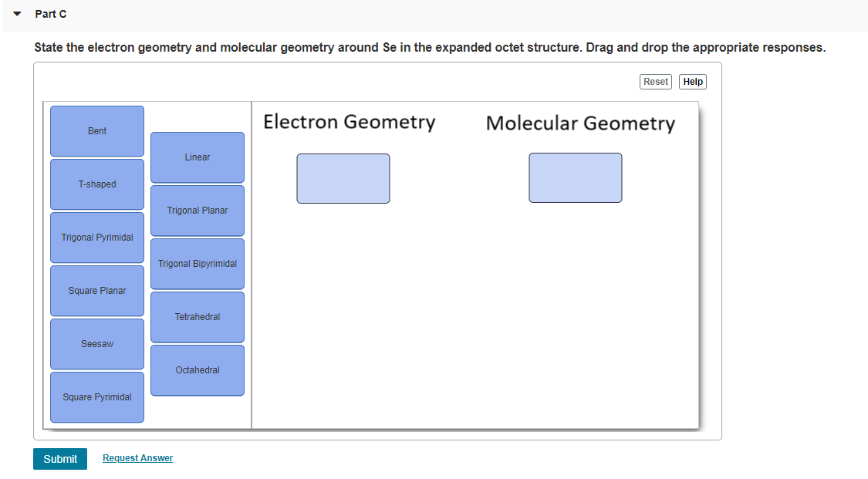Click the Request Answer link
This screenshot has width=868, height=479.
(137, 457)
